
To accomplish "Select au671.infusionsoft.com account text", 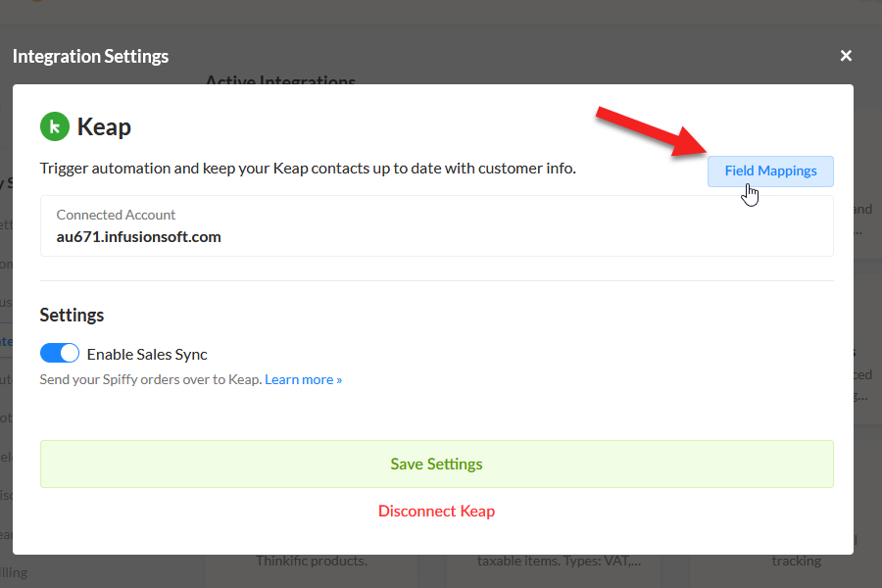I will click(x=138, y=237).
